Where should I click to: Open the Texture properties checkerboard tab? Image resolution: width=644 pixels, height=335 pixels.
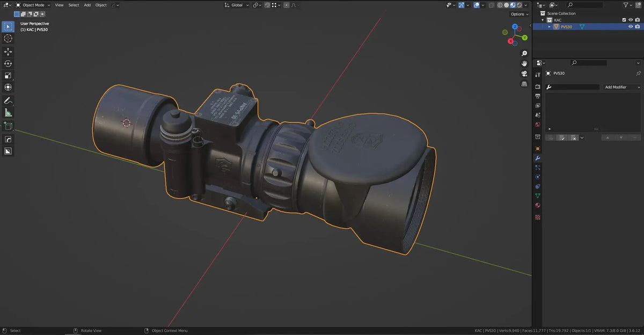click(538, 217)
